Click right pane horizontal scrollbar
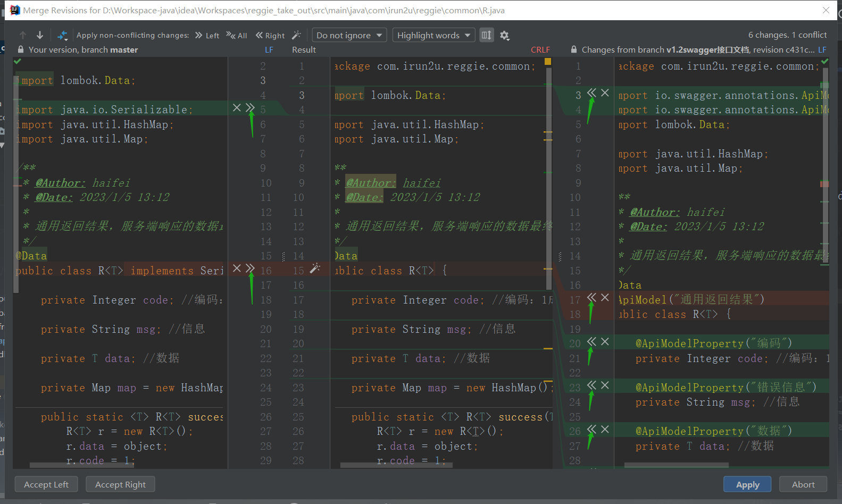 [x=676, y=465]
